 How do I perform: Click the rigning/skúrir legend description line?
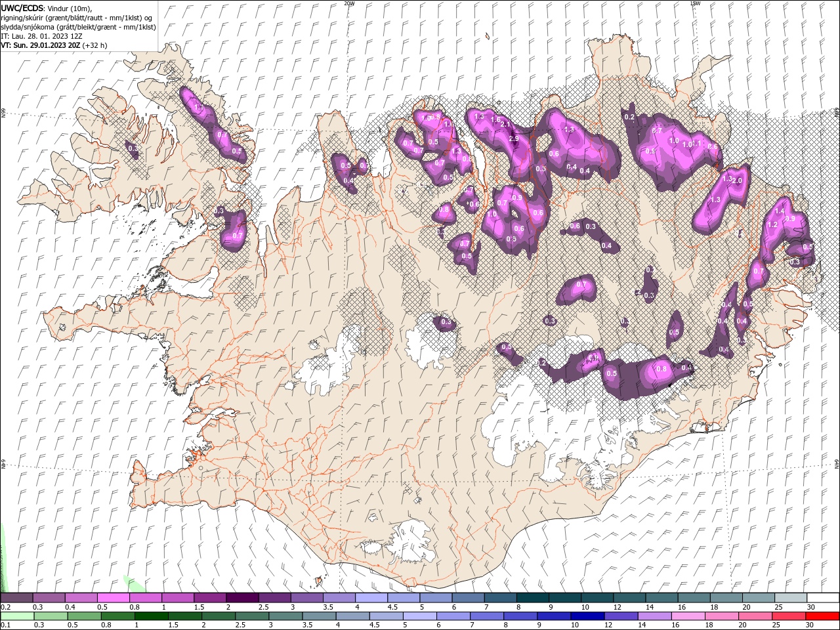pyautogui.click(x=77, y=18)
